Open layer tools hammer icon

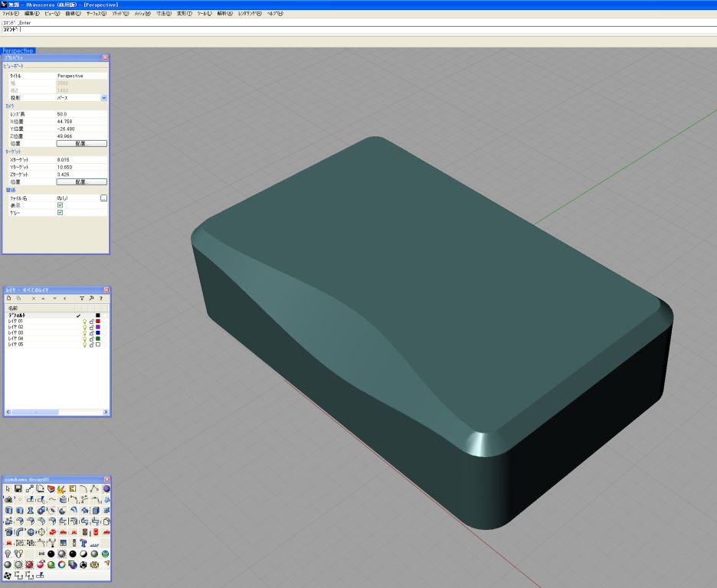[91, 298]
